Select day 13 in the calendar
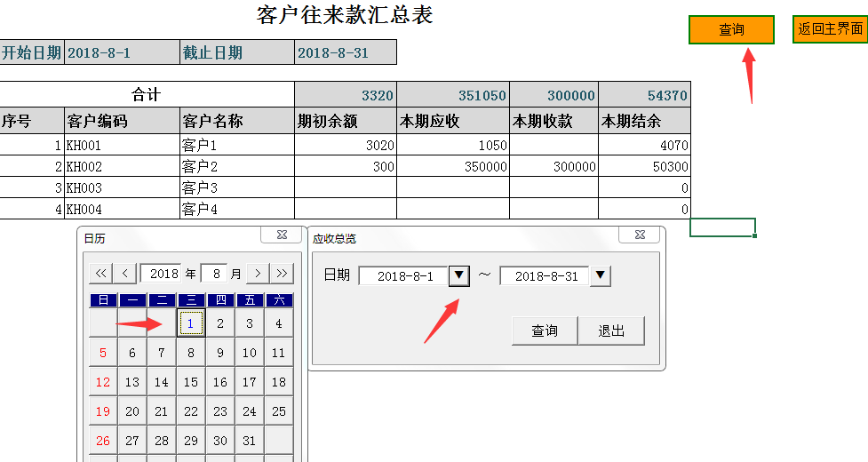 pos(132,382)
